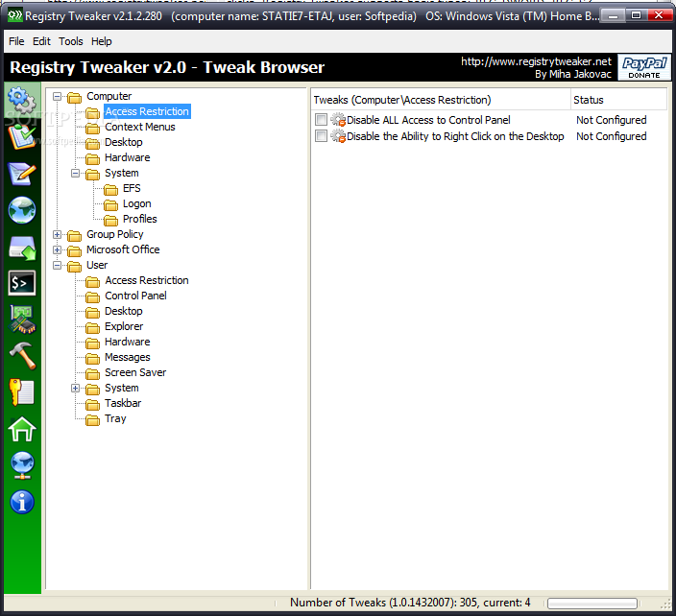Click the PayPal Donate button
Screen dimensions: 676x616
point(644,67)
